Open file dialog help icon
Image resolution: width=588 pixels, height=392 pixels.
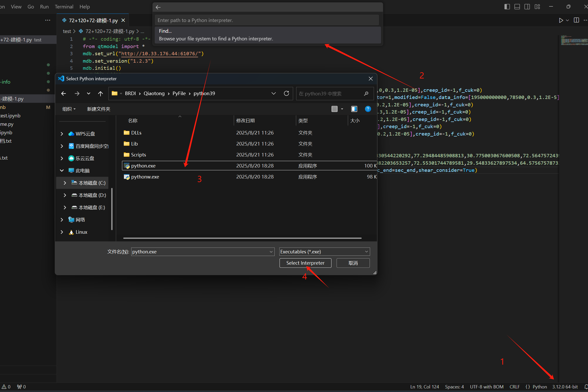coord(368,109)
